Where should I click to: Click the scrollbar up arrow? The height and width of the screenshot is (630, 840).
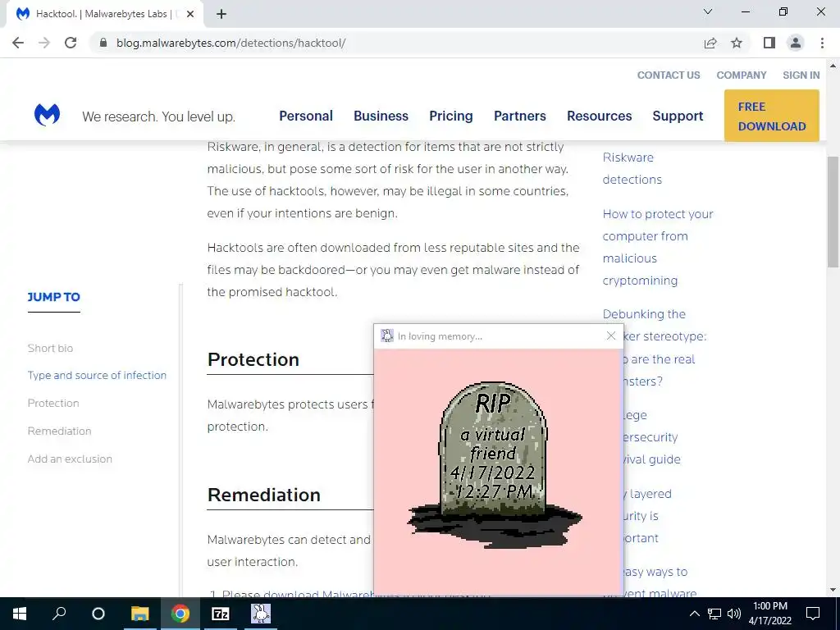(x=833, y=66)
